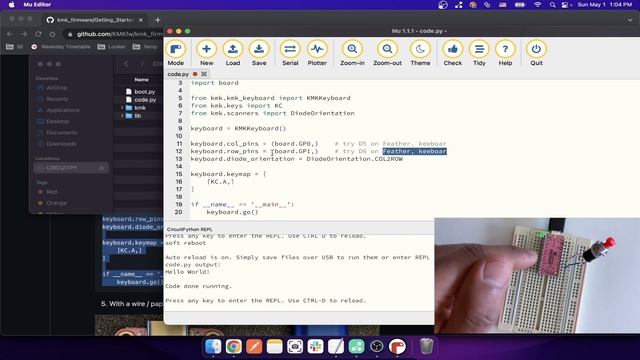This screenshot has width=640, height=360.
Task: Click the date and time display
Action: coord(604,4)
